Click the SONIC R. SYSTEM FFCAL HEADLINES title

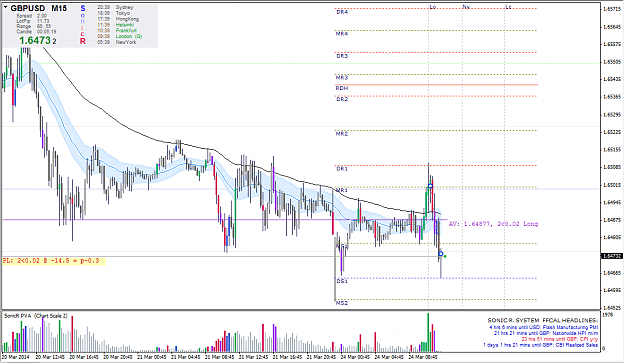[542, 320]
